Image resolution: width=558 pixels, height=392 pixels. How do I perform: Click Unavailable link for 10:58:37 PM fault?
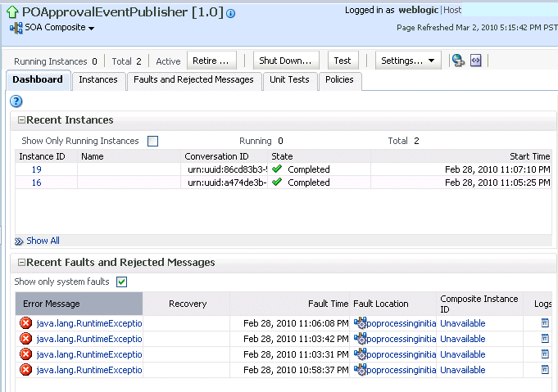(463, 371)
